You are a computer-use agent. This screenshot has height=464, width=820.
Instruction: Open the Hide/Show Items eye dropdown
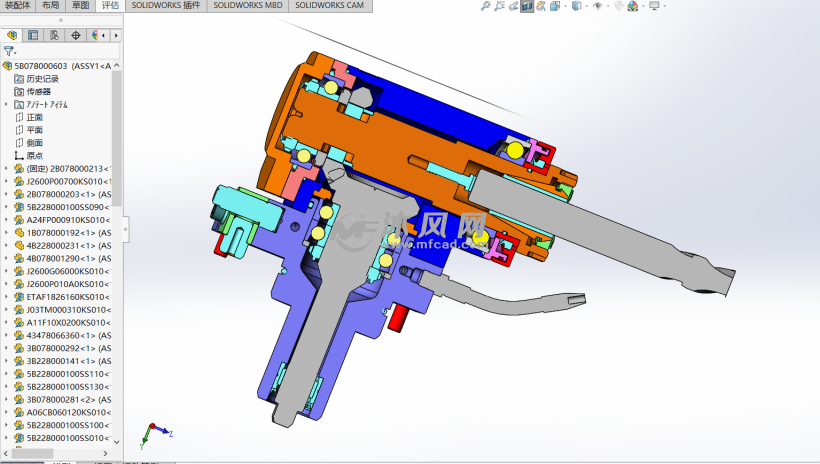coord(599,6)
